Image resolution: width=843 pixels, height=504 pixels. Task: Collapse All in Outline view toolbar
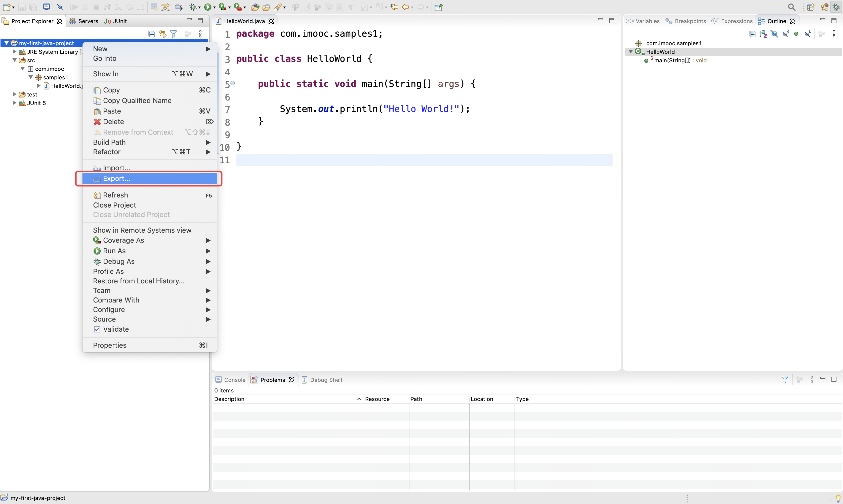click(x=752, y=34)
